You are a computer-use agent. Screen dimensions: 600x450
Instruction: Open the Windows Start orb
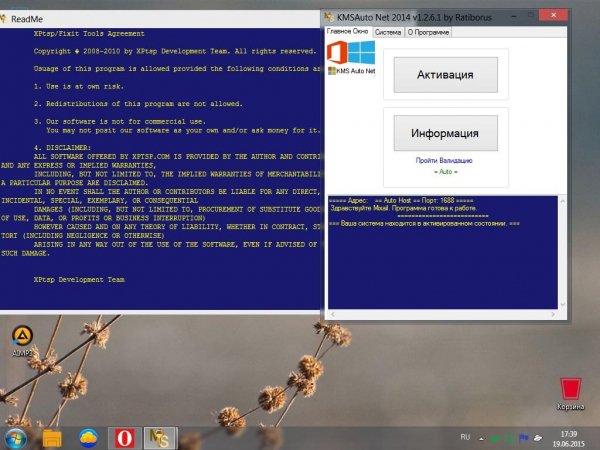click(x=15, y=439)
